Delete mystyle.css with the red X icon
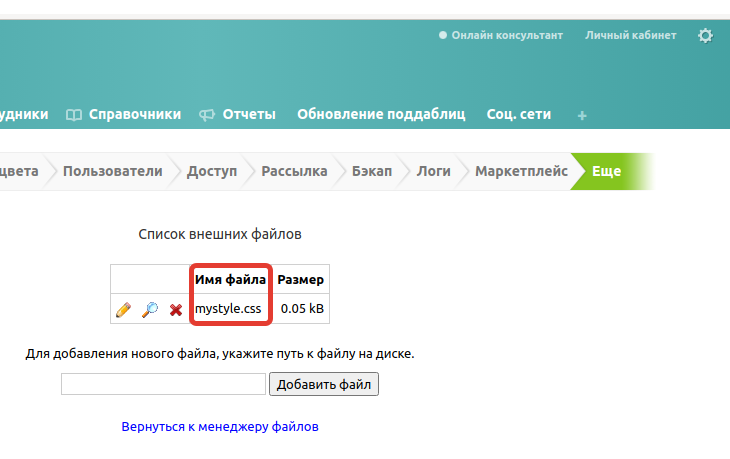The image size is (730, 459). pyautogui.click(x=176, y=310)
